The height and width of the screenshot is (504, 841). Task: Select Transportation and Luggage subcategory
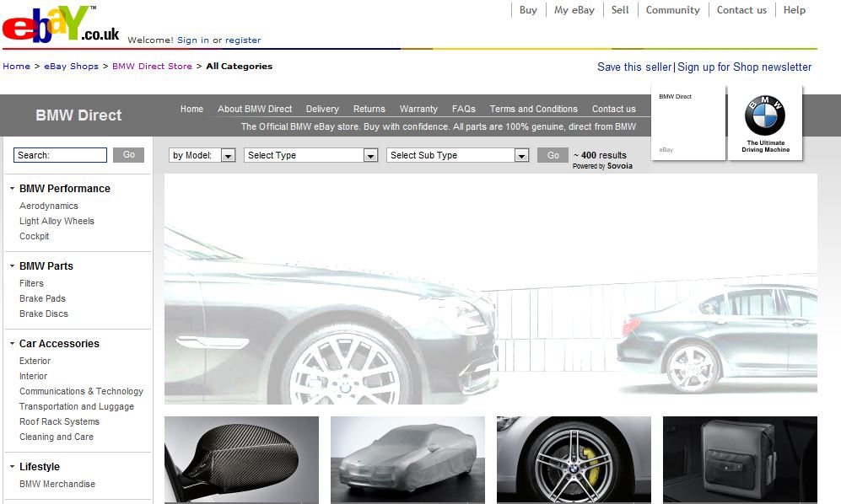click(x=77, y=406)
